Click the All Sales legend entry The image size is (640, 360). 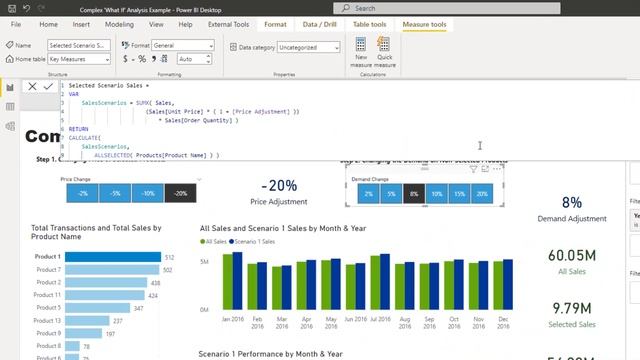pos(213,242)
